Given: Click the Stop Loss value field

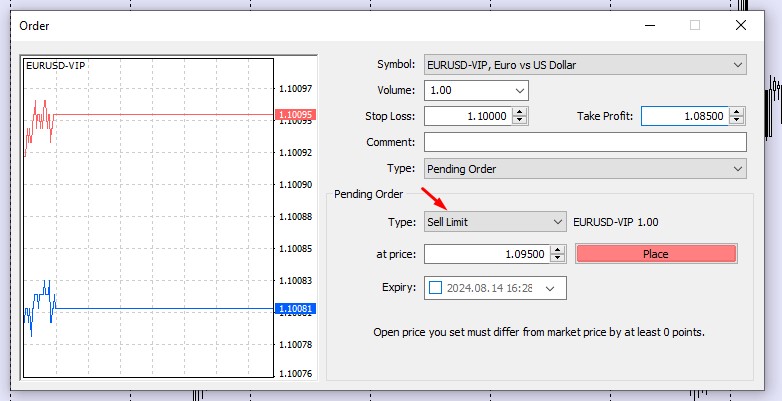Looking at the screenshot, I should (467, 116).
